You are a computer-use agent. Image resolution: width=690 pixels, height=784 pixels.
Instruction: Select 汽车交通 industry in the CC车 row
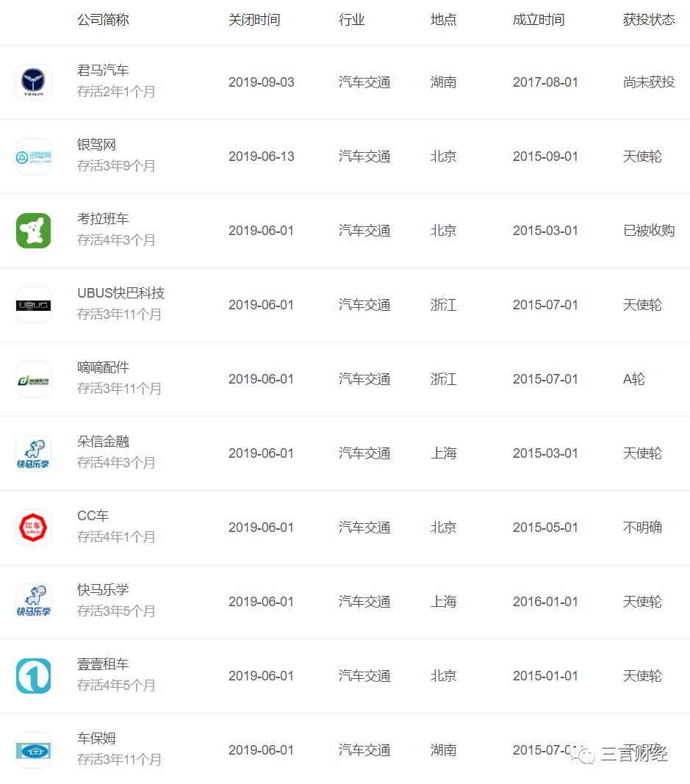tap(364, 528)
